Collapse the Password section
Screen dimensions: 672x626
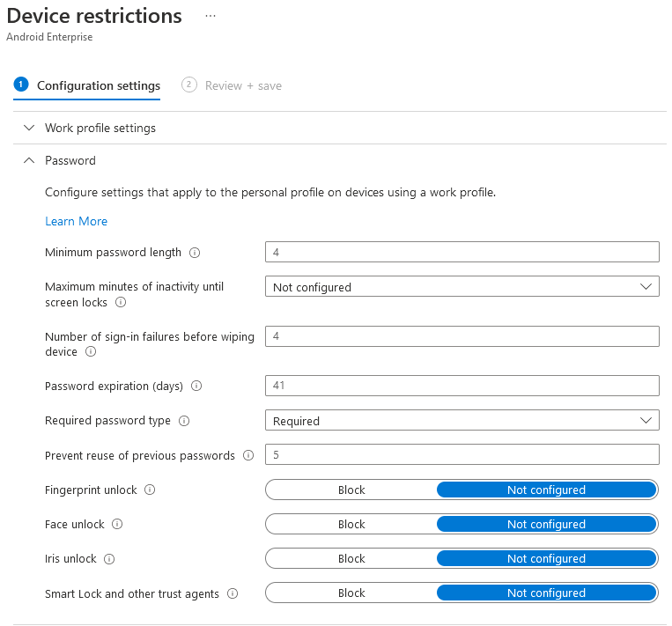point(70,160)
